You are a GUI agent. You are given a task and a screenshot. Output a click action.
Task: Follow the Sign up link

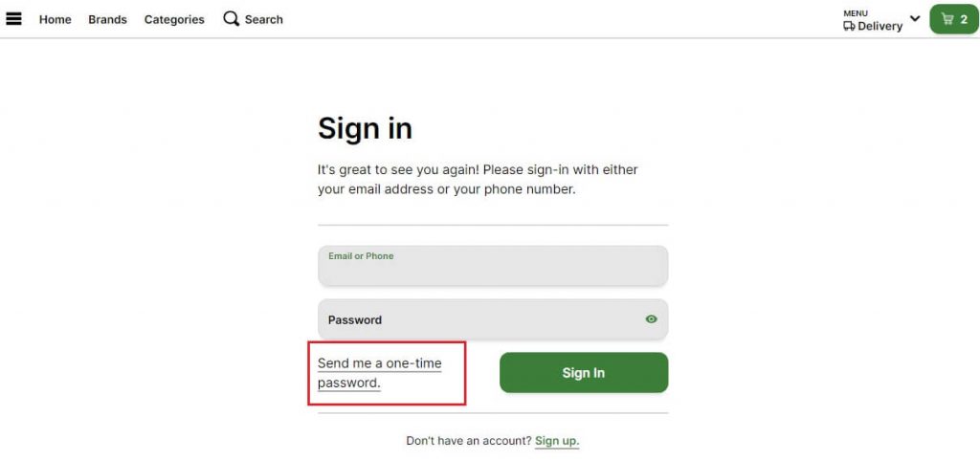[557, 441]
